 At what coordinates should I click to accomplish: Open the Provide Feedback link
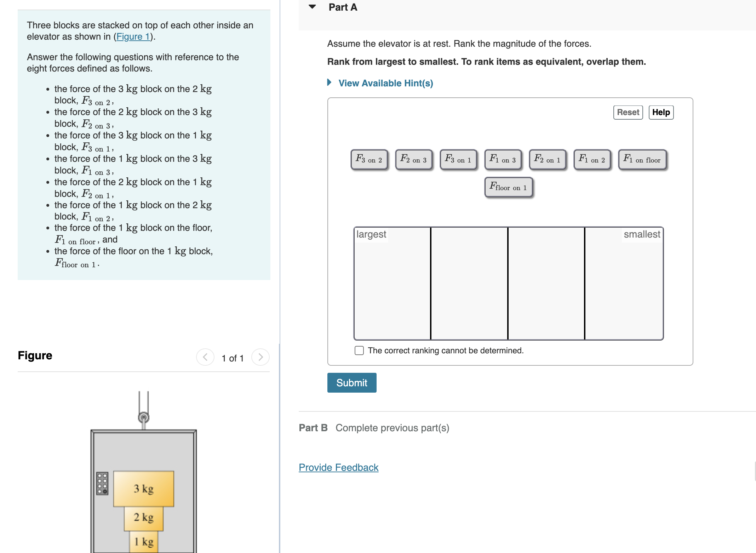338,467
